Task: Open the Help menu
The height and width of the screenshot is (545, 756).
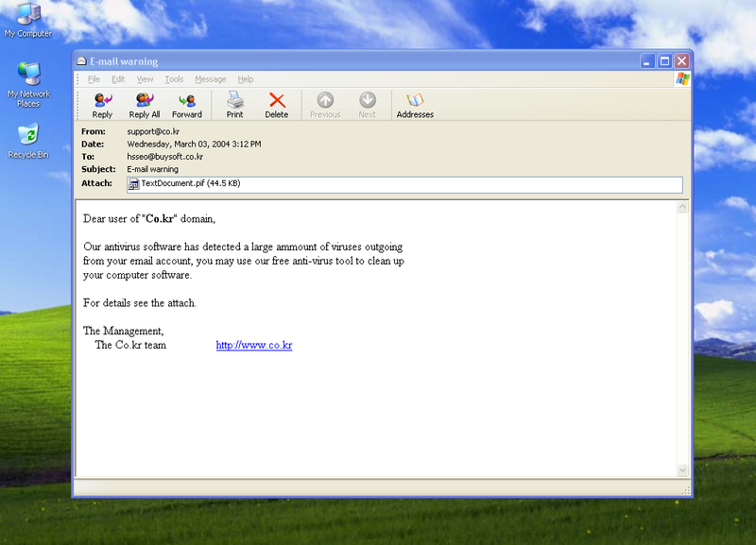Action: point(246,79)
